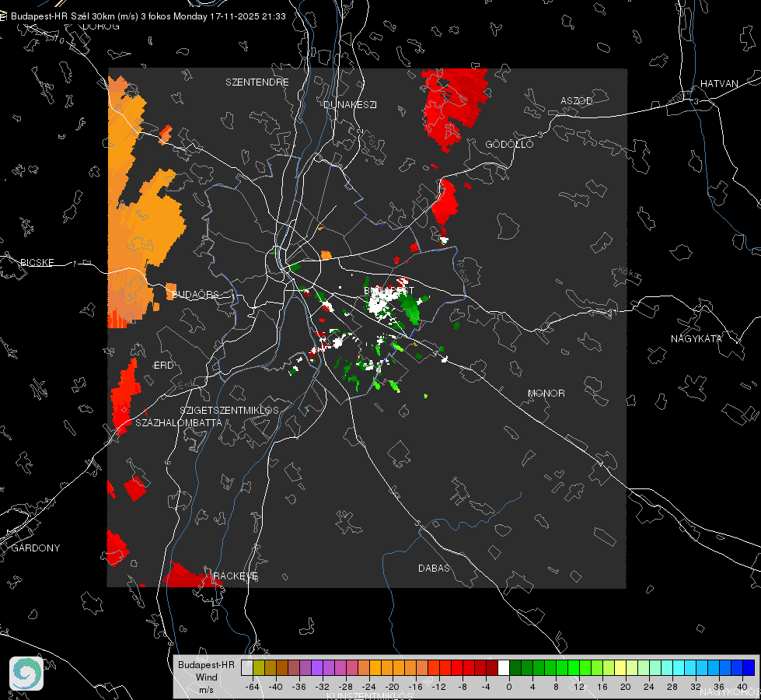
Task: Select the ASZOD town label
Action: [x=577, y=100]
